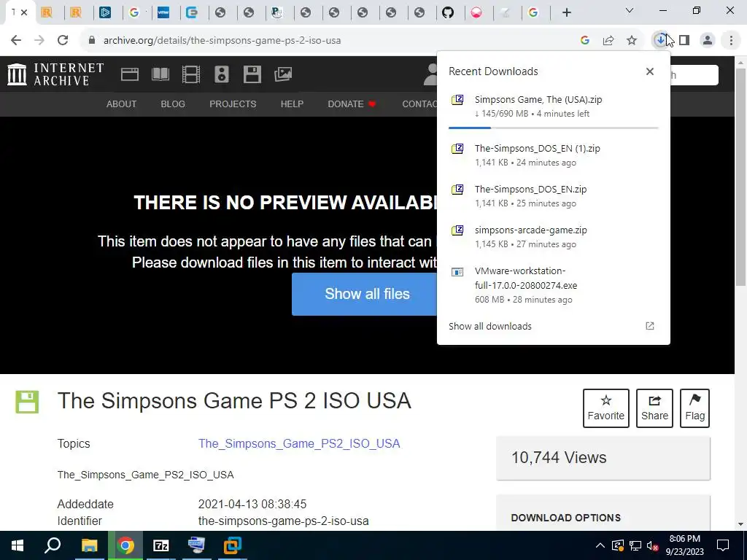Open Windows taskbar search
This screenshot has height=560, width=747.
[x=53, y=545]
